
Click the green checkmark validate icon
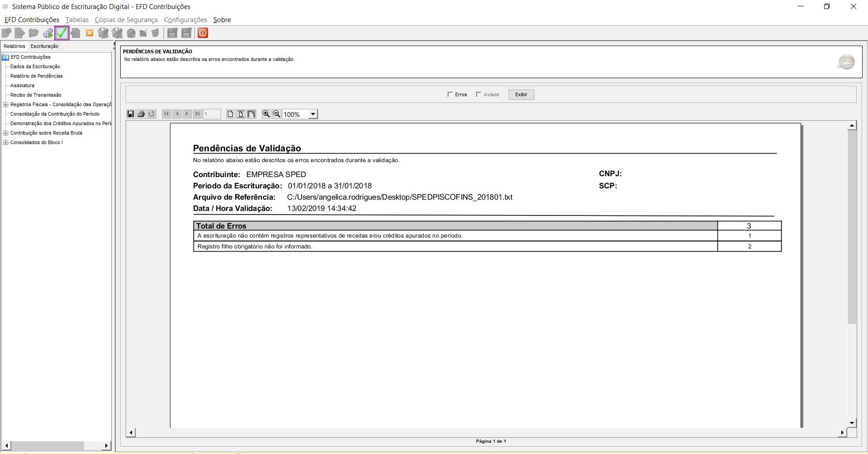[x=62, y=33]
